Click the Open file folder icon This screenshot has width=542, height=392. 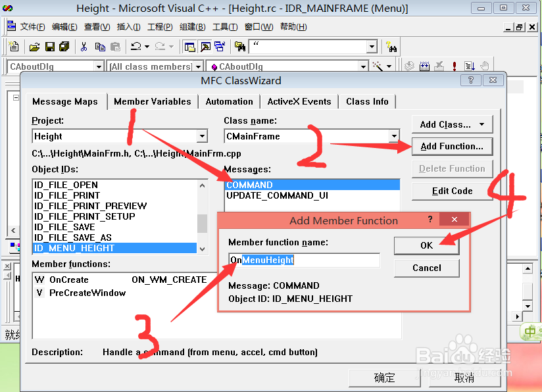point(34,46)
